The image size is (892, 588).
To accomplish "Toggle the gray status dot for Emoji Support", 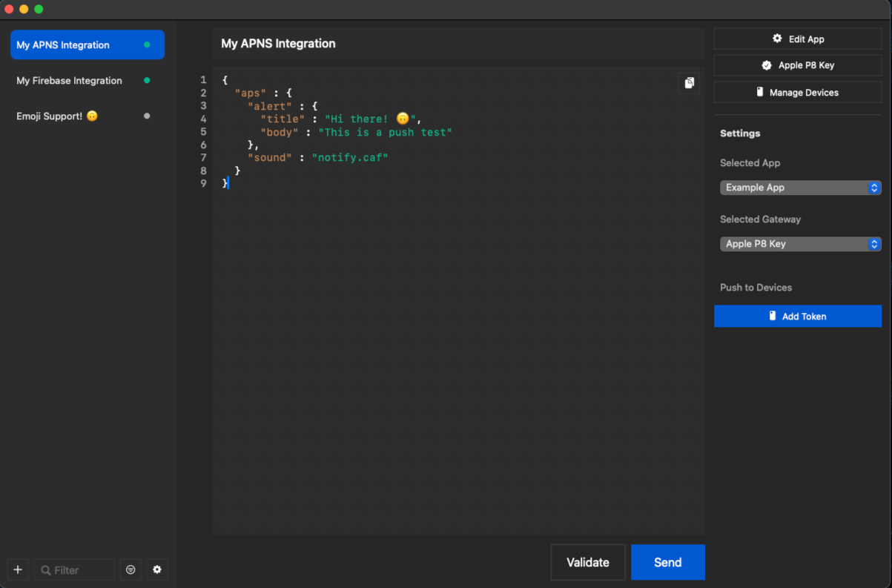I will coord(146,116).
